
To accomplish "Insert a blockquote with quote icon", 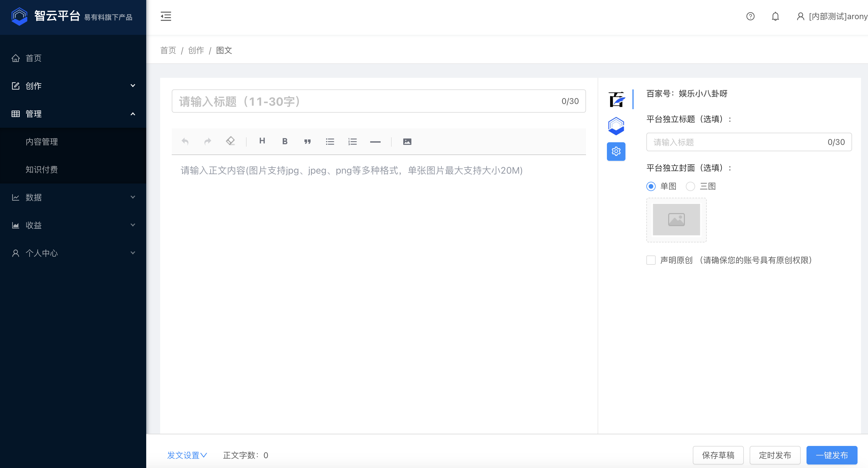I will click(x=307, y=142).
